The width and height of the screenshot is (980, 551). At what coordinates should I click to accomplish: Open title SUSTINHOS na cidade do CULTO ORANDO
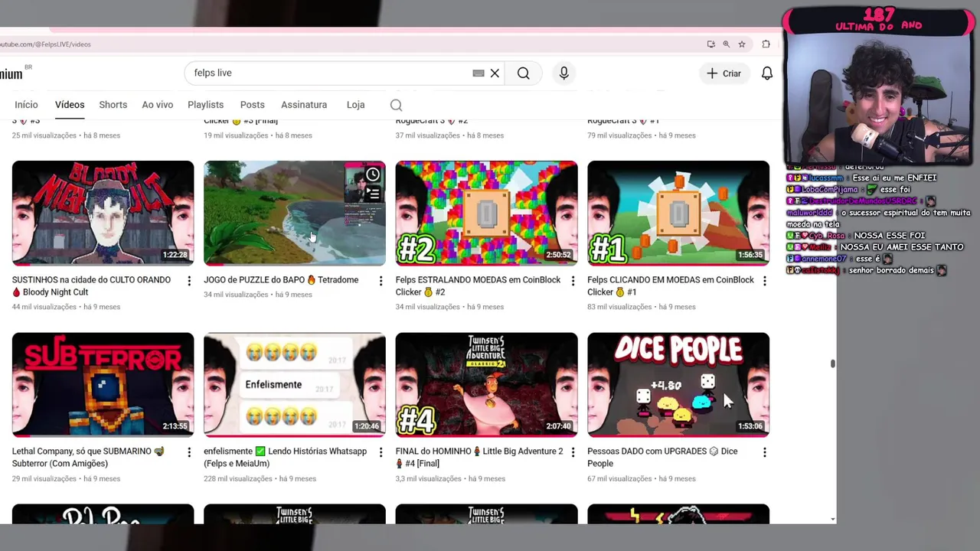91,286
